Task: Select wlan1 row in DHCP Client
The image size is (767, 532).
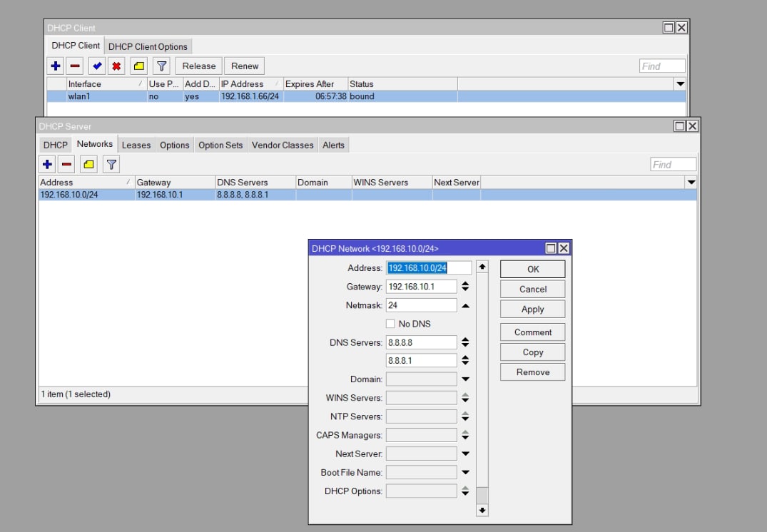Action: (x=367, y=96)
